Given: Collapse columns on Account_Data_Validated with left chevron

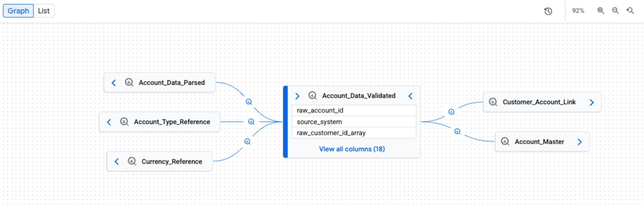Looking at the screenshot, I should click(410, 96).
